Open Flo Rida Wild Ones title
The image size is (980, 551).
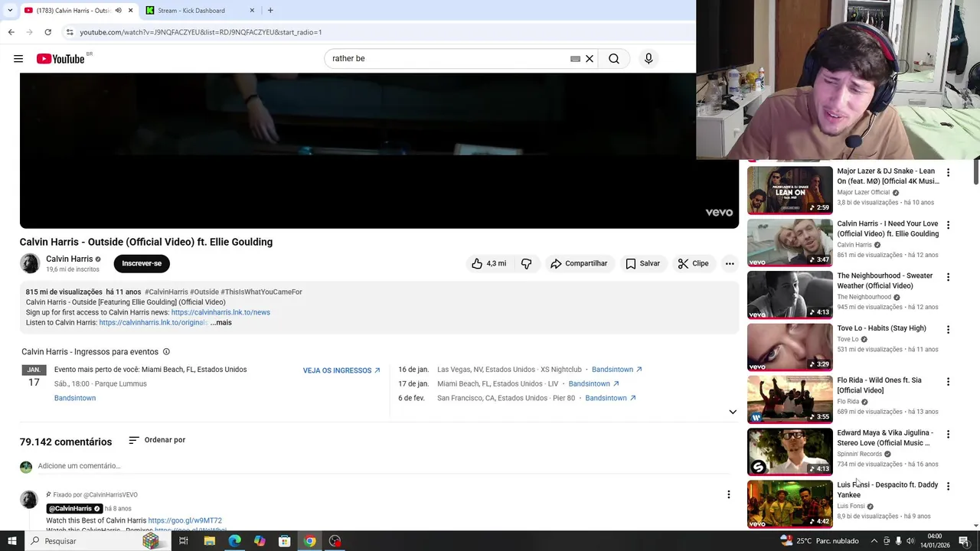pos(879,385)
